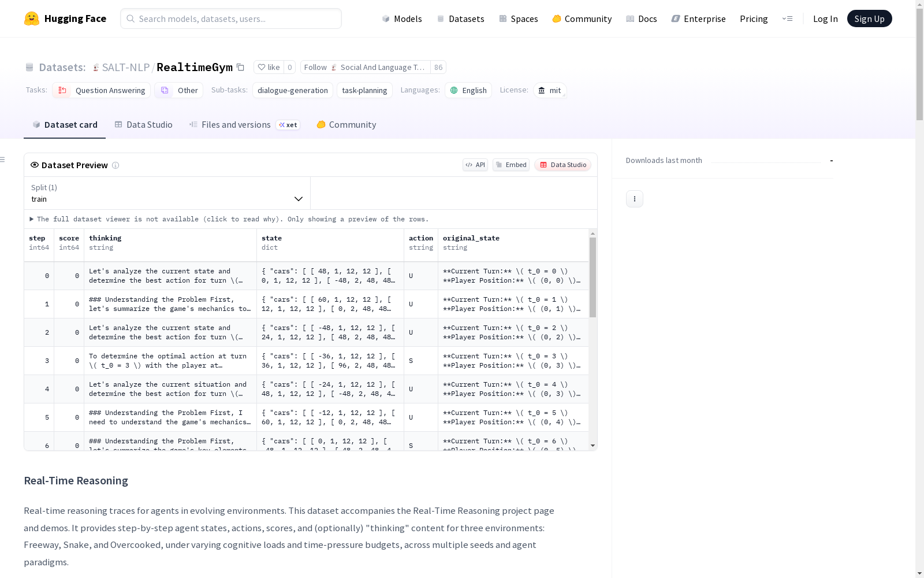The height and width of the screenshot is (578, 924).
Task: Click the thinking cell in step 3 row
Action: point(170,361)
